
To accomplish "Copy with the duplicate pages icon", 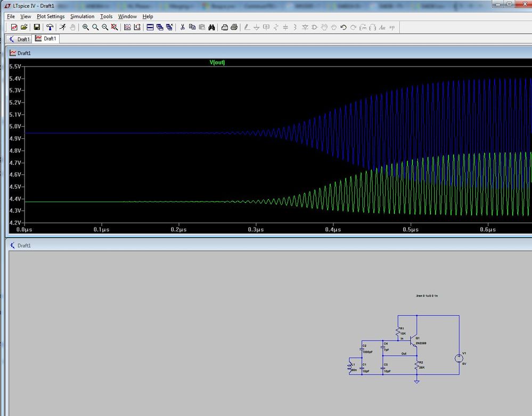I will coord(192,27).
